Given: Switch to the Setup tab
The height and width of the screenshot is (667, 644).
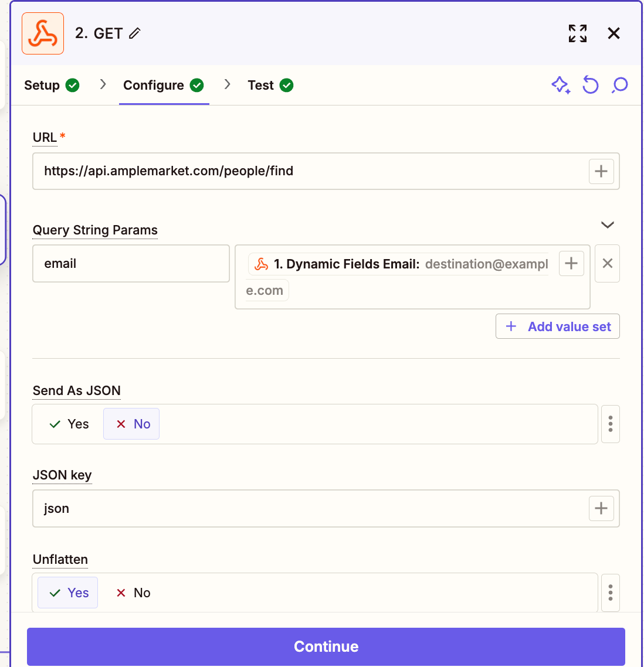Looking at the screenshot, I should click(51, 86).
